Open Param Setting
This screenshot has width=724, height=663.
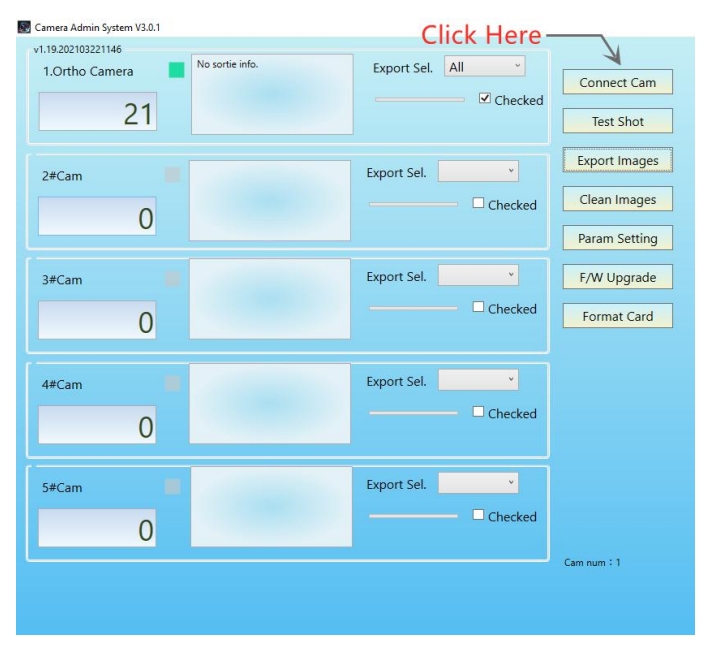(x=617, y=238)
